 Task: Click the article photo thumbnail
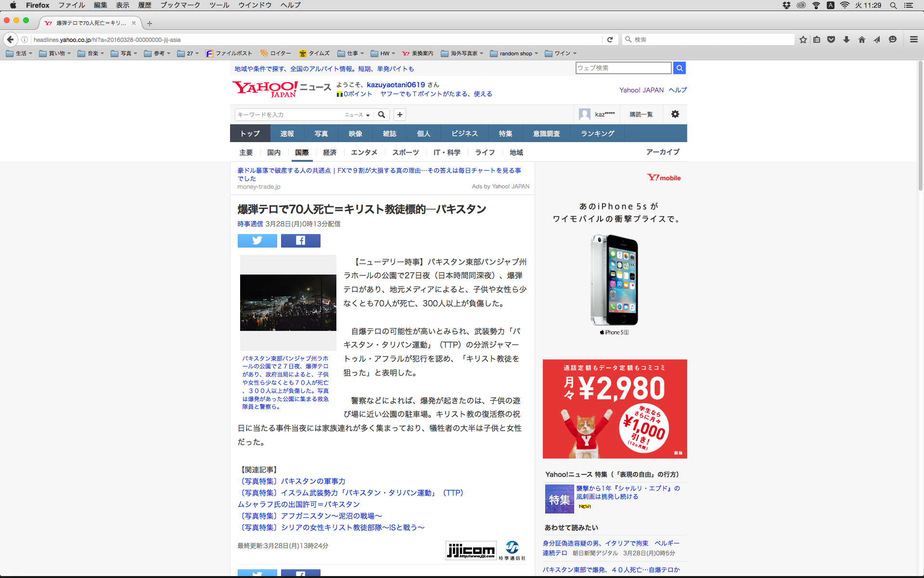click(288, 302)
